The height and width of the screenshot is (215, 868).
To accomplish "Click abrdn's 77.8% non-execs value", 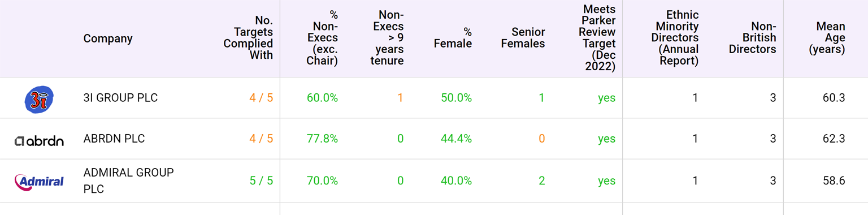I will point(322,139).
